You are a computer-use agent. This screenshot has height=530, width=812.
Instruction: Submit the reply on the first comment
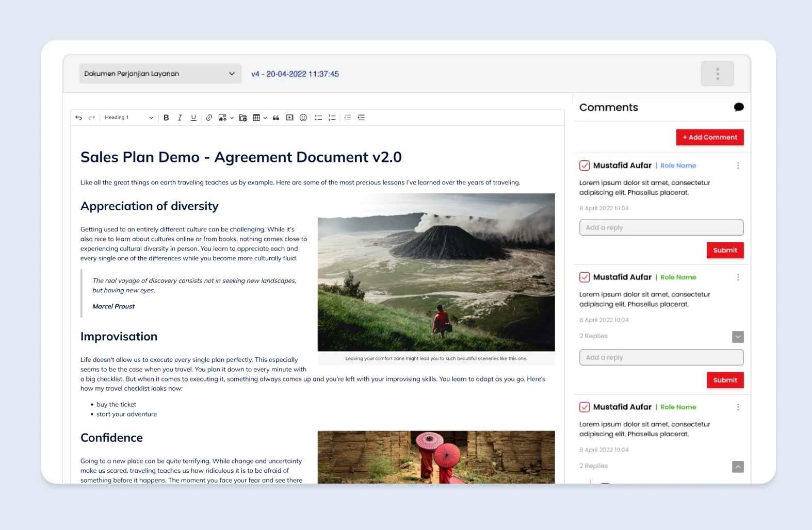click(x=725, y=250)
